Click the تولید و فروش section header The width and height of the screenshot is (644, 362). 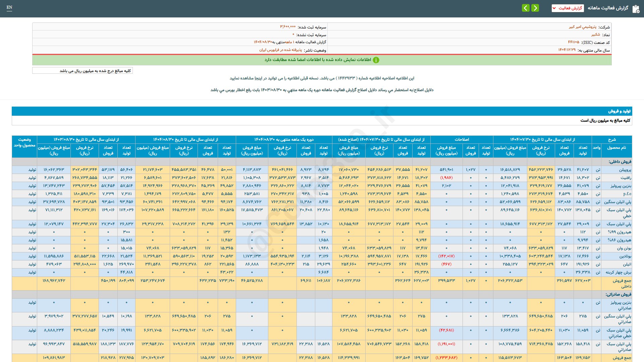[x=619, y=111]
